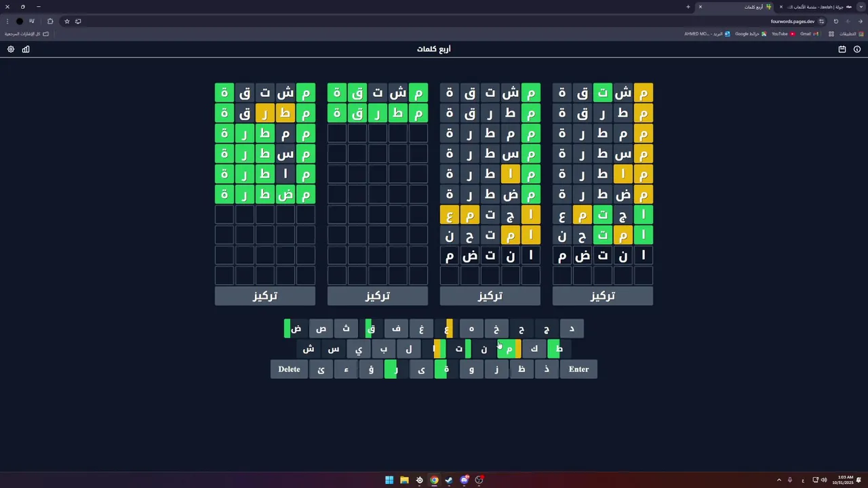Open Discord from the taskbar
Image resolution: width=868 pixels, height=488 pixels.
click(465, 480)
